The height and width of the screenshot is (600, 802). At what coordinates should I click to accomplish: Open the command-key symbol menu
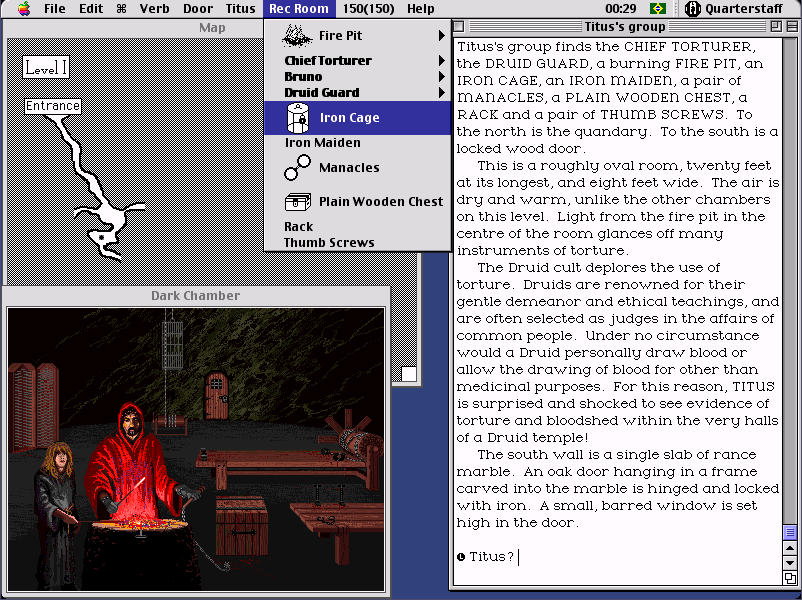tap(121, 9)
